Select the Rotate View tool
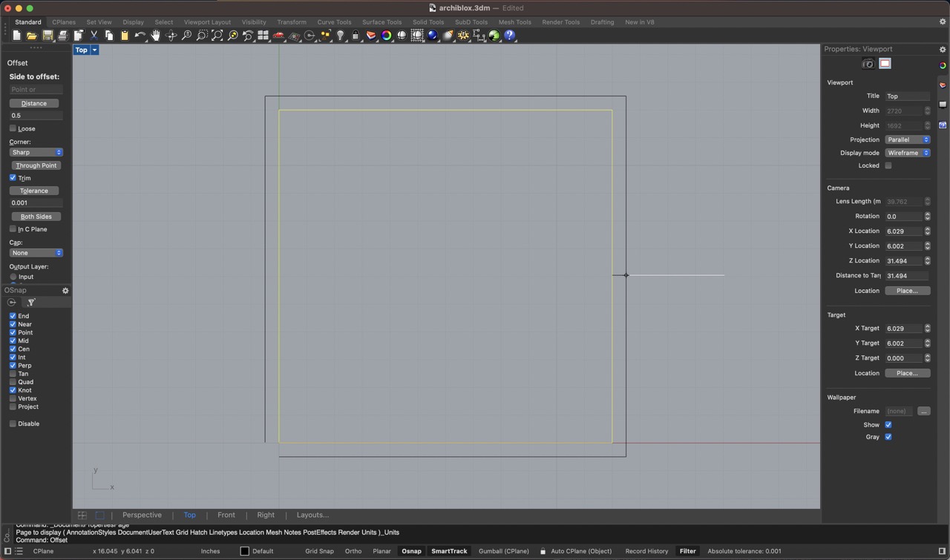This screenshot has width=950, height=560. (x=171, y=36)
